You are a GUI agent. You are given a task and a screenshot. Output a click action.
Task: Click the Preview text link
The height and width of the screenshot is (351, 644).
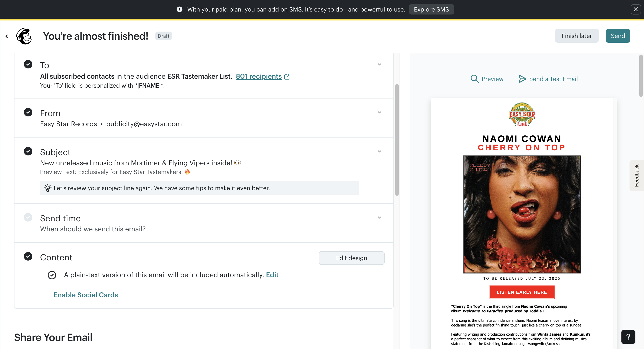click(x=493, y=79)
